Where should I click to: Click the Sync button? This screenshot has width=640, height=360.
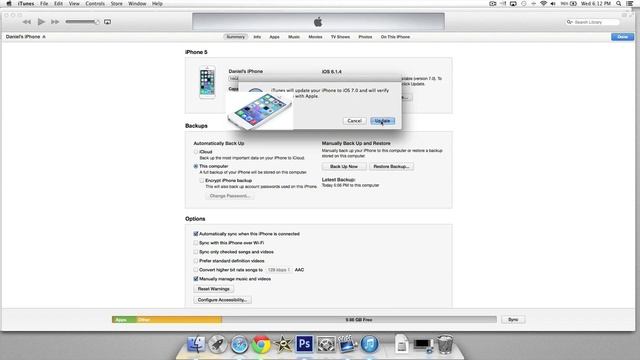pyautogui.click(x=513, y=320)
